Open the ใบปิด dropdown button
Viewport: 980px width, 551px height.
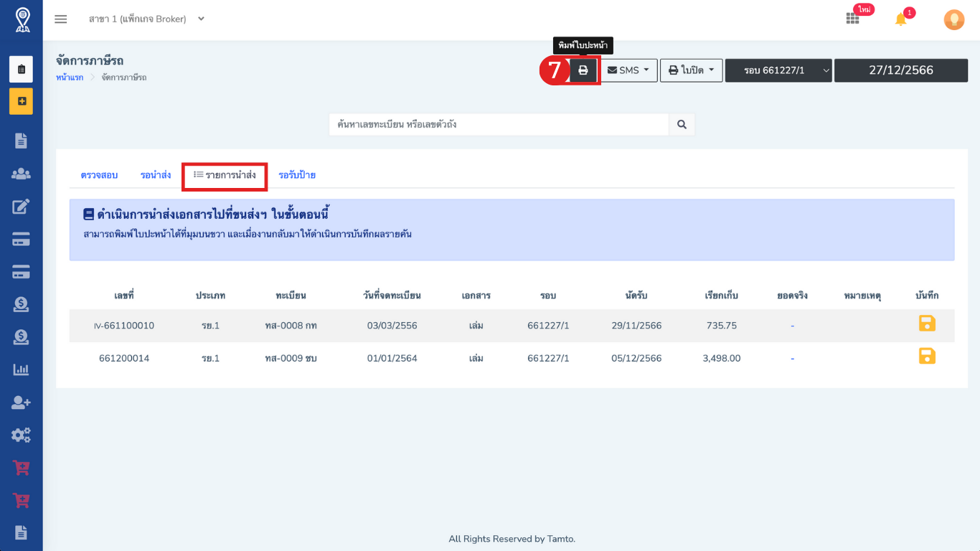tap(691, 70)
